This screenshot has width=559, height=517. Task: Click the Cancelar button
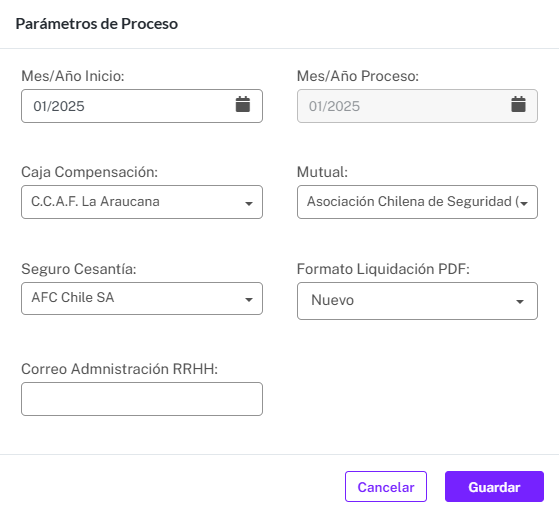pos(386,487)
